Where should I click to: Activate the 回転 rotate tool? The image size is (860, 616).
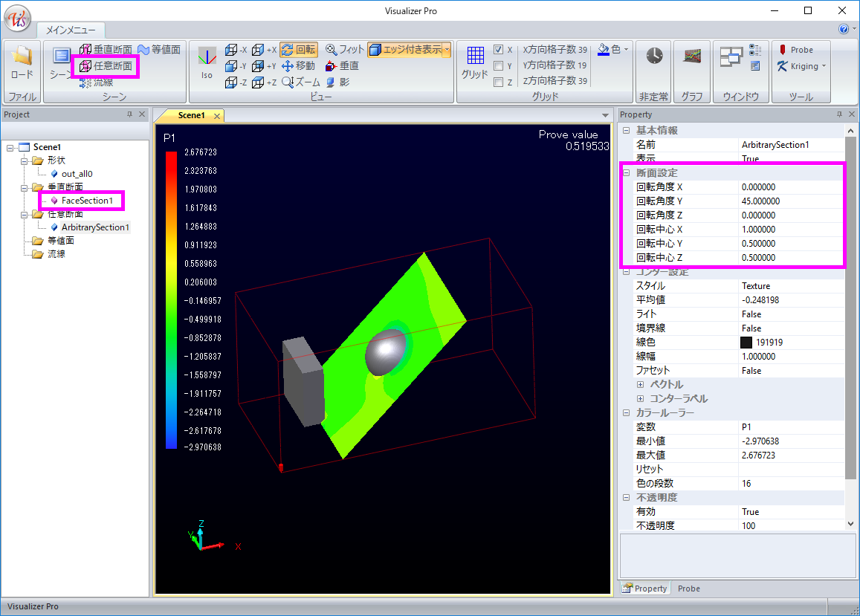298,50
